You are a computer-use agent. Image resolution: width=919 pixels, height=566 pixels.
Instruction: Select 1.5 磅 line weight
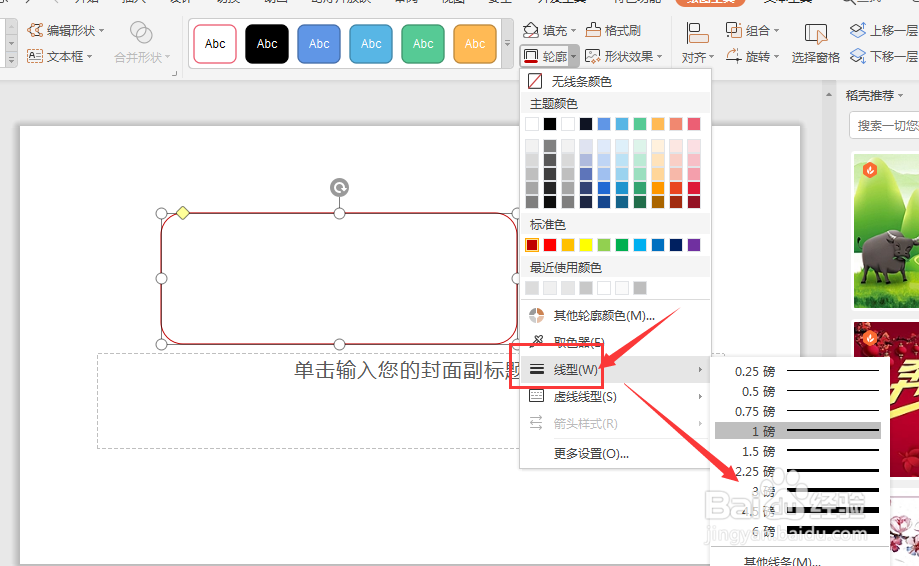[x=798, y=451]
